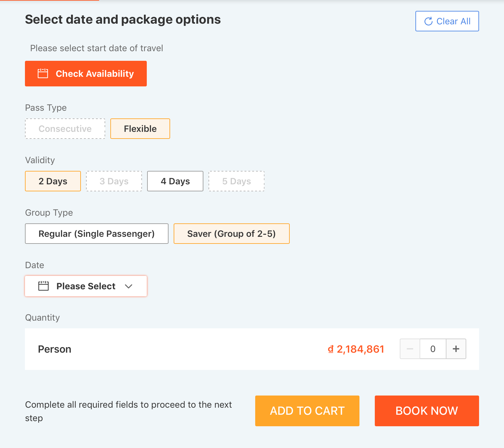This screenshot has height=448, width=504.
Task: Click the Person quantity number field
Action: pos(433,349)
